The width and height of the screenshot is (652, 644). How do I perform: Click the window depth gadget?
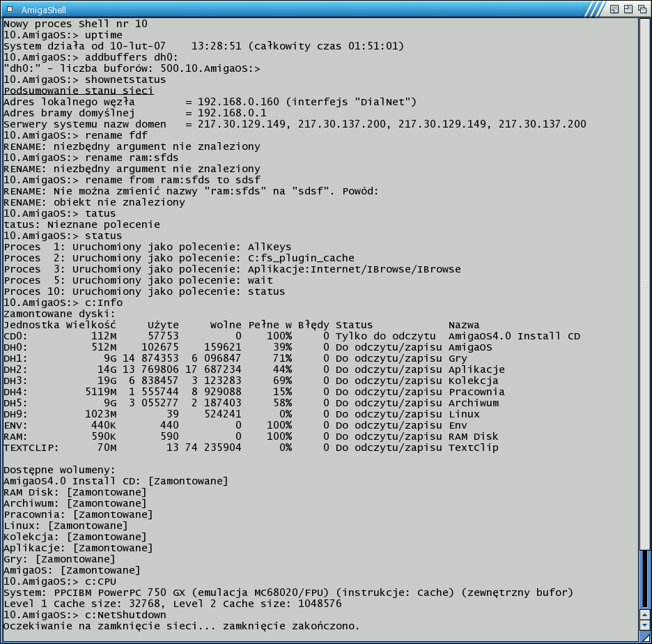642,9
